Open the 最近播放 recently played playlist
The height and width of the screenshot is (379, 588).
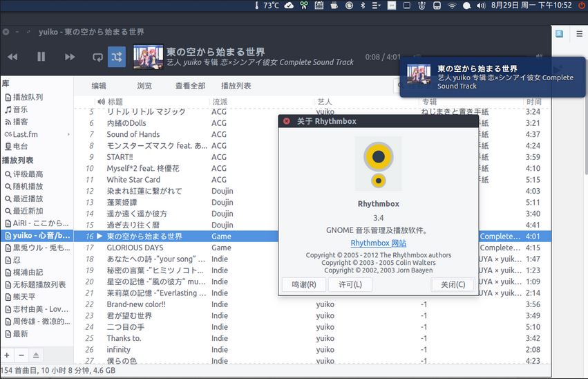[24, 199]
